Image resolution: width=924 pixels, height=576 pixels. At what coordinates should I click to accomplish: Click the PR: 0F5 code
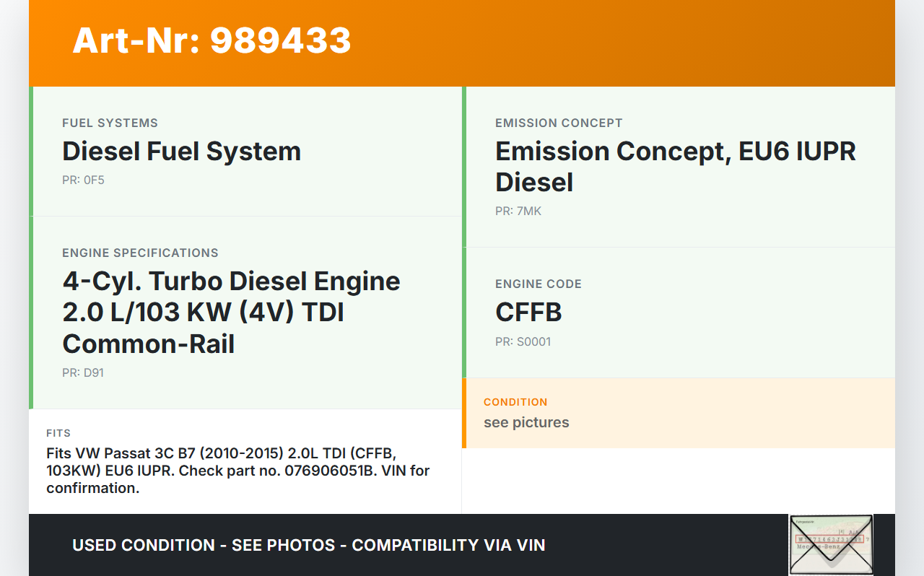[83, 180]
